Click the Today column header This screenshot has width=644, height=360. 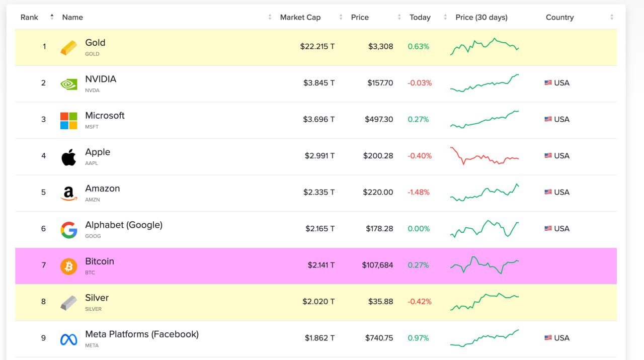click(420, 17)
